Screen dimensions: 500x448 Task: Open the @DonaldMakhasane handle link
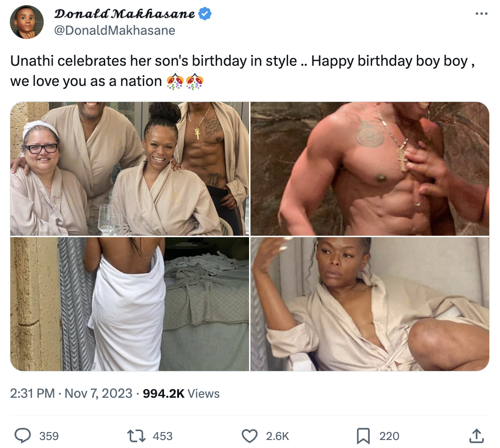pyautogui.click(x=115, y=31)
